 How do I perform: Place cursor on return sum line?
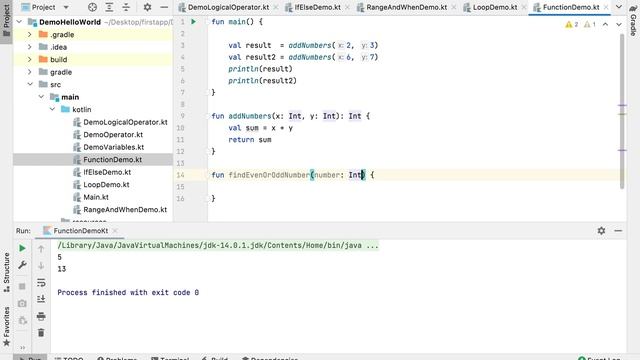click(250, 140)
